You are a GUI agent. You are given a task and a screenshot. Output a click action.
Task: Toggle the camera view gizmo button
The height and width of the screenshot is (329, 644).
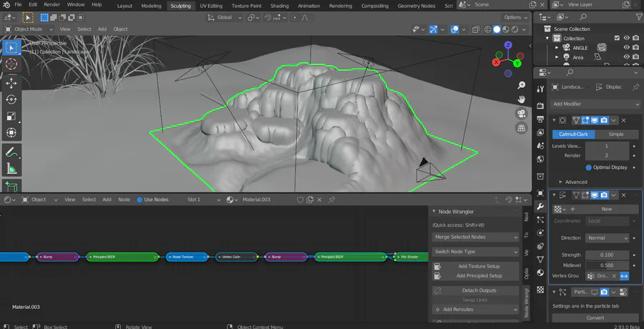click(521, 114)
